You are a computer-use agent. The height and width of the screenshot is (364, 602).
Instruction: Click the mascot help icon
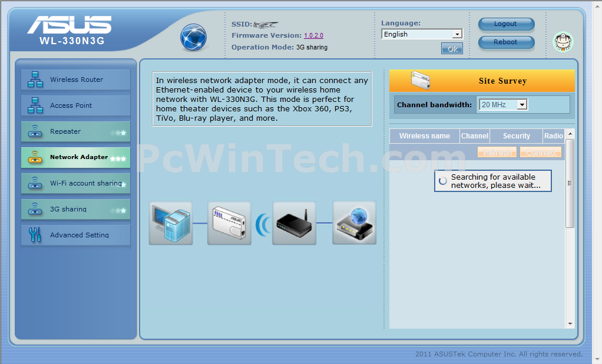pos(563,41)
